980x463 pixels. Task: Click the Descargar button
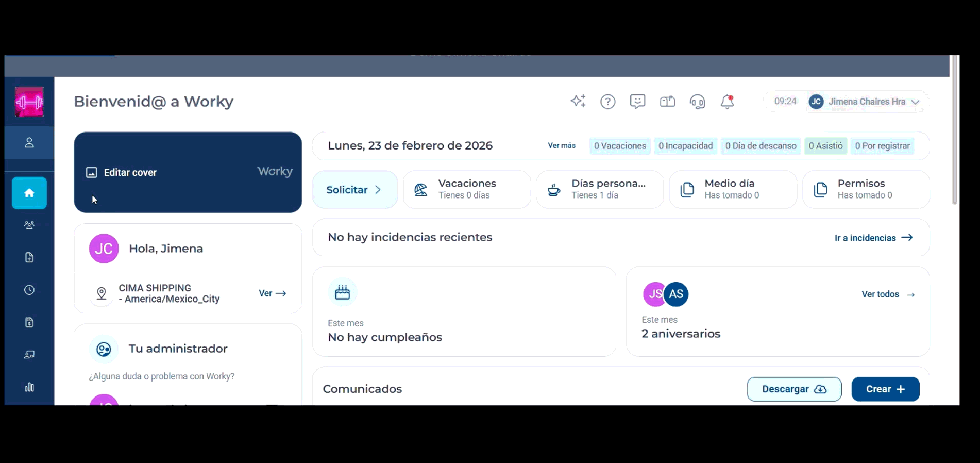click(794, 389)
